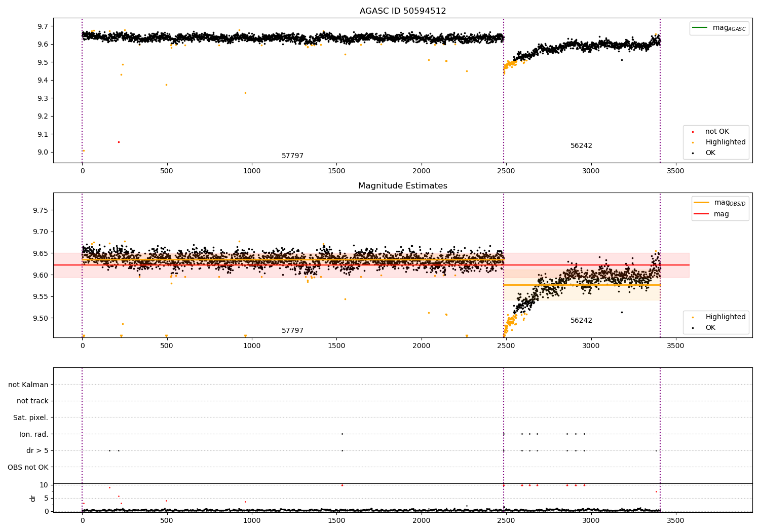760x532 pixels.
Task: Click the green mag AGASC legend line
Action: pyautogui.click(x=700, y=28)
